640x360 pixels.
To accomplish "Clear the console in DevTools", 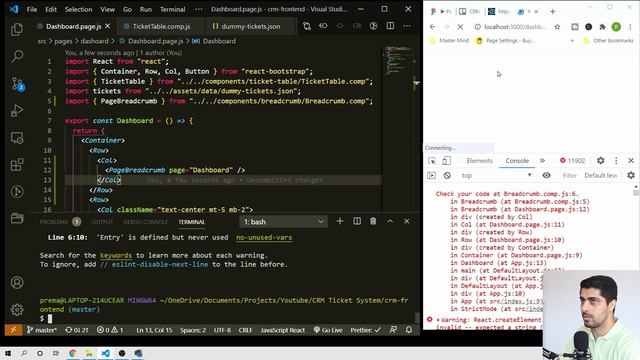I will [447, 176].
